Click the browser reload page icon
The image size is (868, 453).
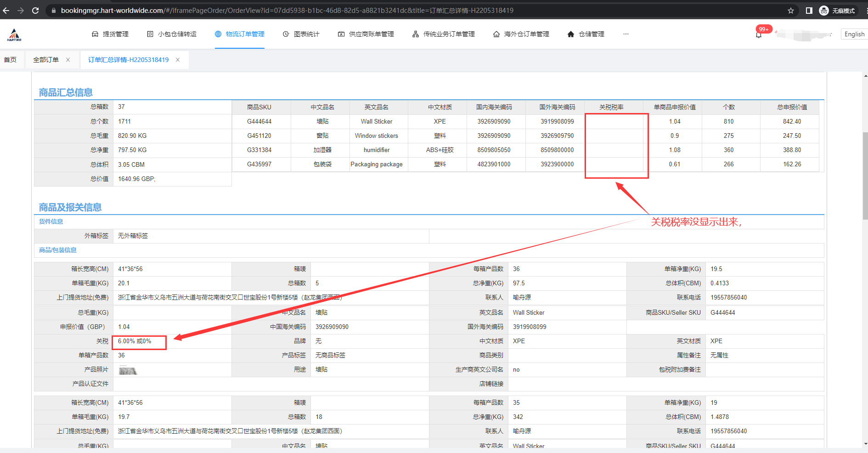pyautogui.click(x=35, y=10)
